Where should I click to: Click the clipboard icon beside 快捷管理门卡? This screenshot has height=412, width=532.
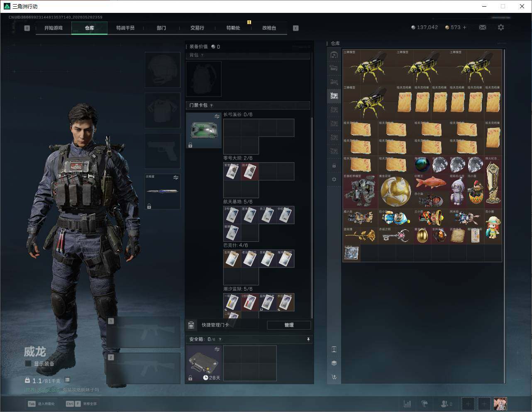click(191, 325)
